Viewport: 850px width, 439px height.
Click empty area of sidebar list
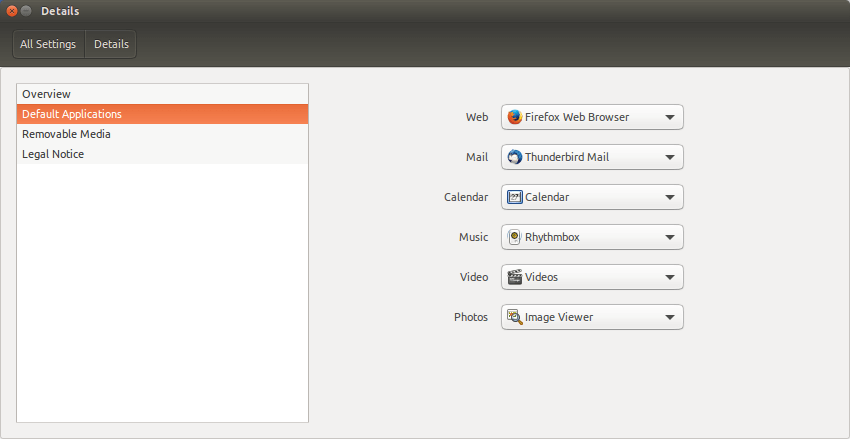point(163,293)
